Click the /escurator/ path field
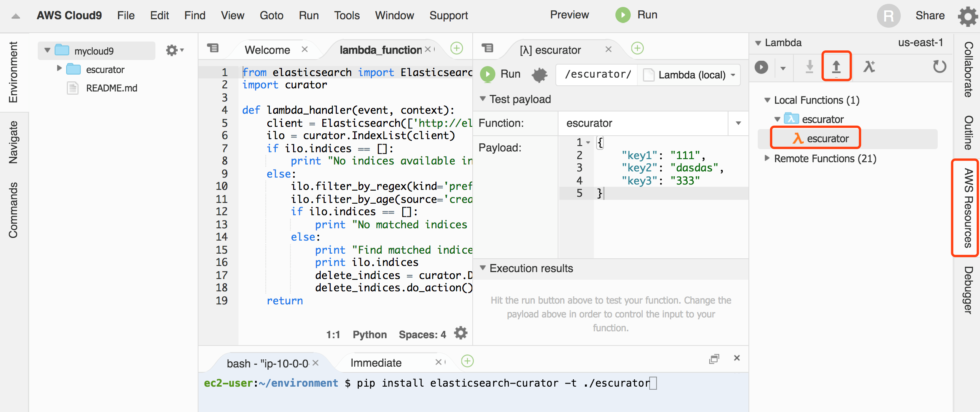 pos(597,74)
